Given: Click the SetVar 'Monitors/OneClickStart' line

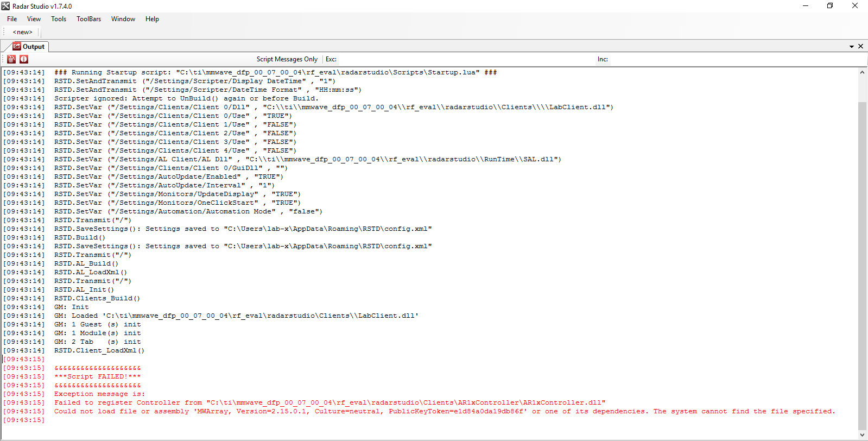Looking at the screenshot, I should coord(178,203).
